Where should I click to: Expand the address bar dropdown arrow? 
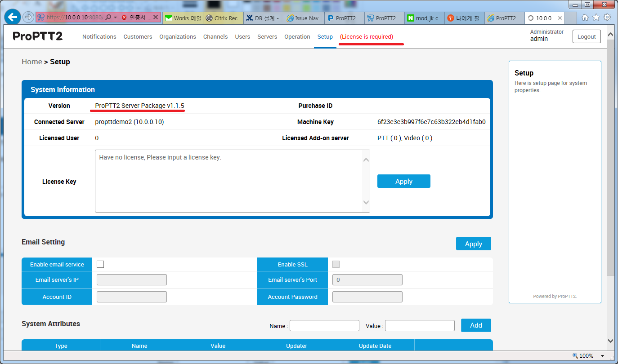115,18
